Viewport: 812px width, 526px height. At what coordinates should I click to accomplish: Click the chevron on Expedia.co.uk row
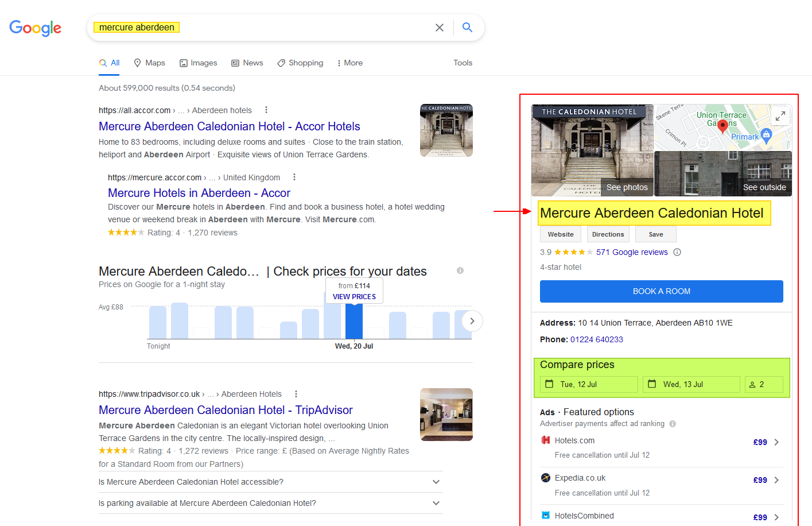[x=776, y=480]
